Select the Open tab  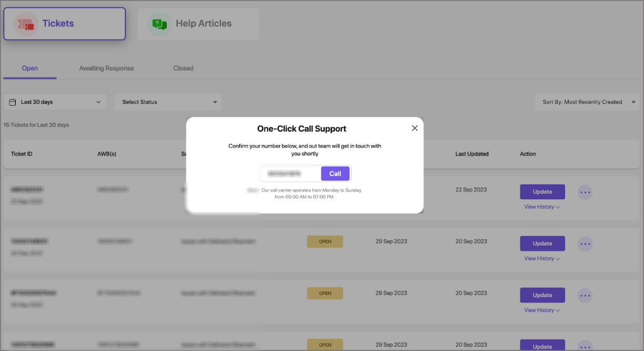point(30,68)
